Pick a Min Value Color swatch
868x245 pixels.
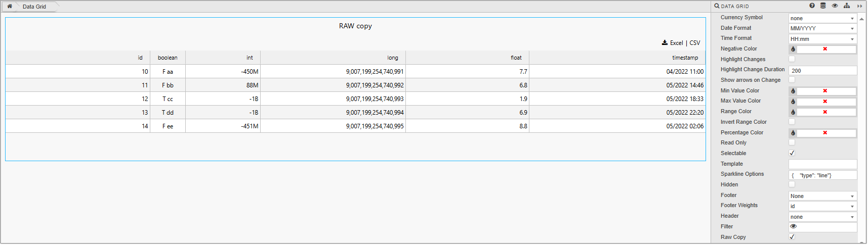tap(793, 91)
